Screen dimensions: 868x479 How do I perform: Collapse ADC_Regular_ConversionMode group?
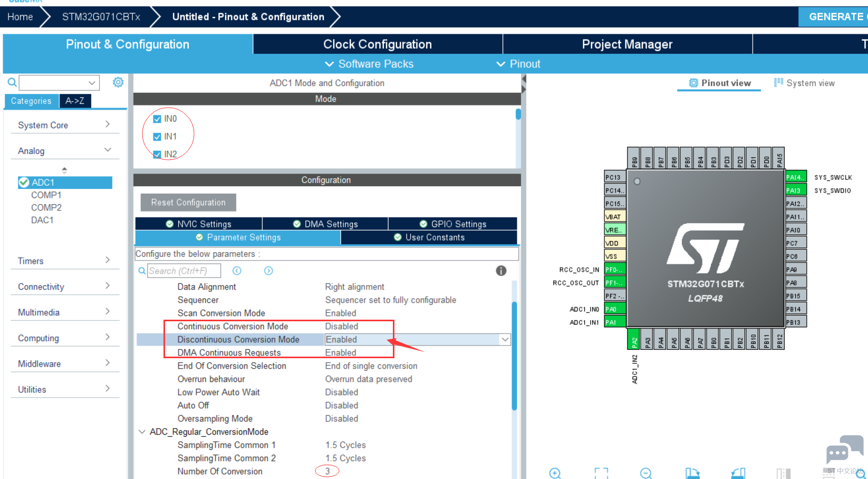[x=142, y=432]
